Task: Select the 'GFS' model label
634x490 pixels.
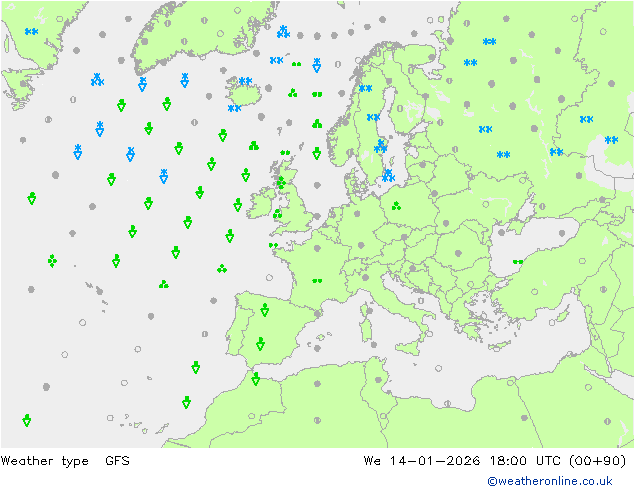Action: click(x=117, y=460)
